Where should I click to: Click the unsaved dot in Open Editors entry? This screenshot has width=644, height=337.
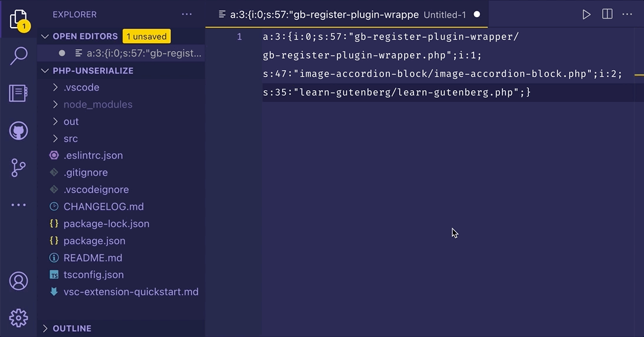point(62,54)
